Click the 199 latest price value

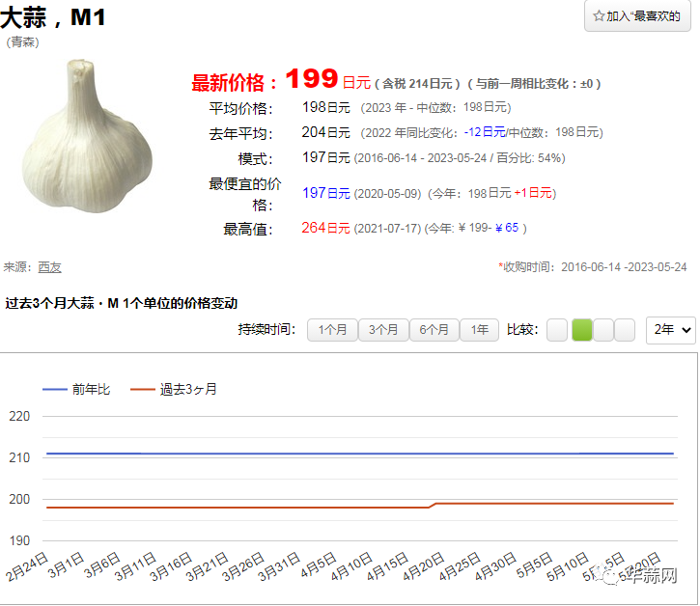(311, 80)
